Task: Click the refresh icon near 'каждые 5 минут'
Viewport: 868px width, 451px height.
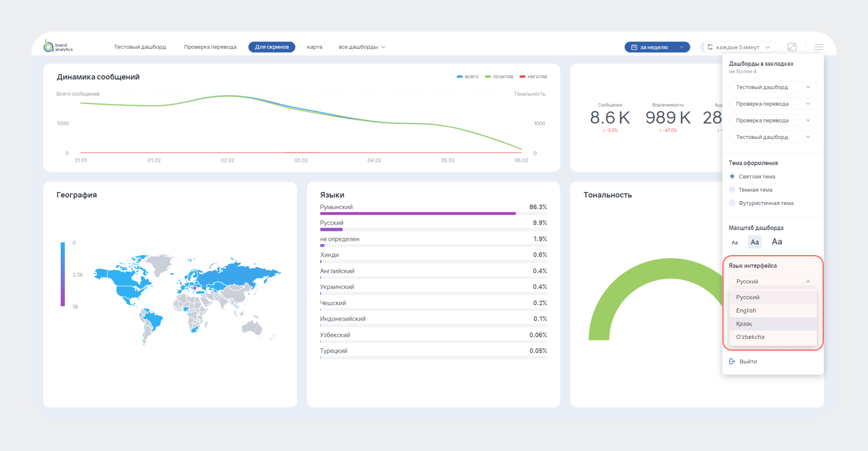Action: coord(710,47)
